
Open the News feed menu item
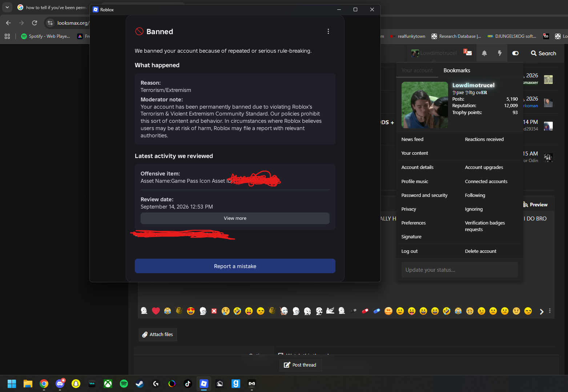click(x=412, y=139)
